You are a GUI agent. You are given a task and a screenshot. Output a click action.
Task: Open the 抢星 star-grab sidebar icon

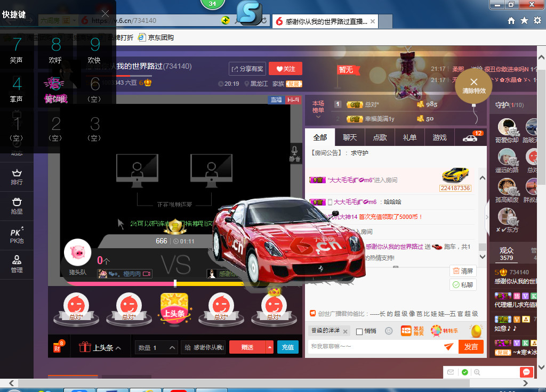(17, 206)
